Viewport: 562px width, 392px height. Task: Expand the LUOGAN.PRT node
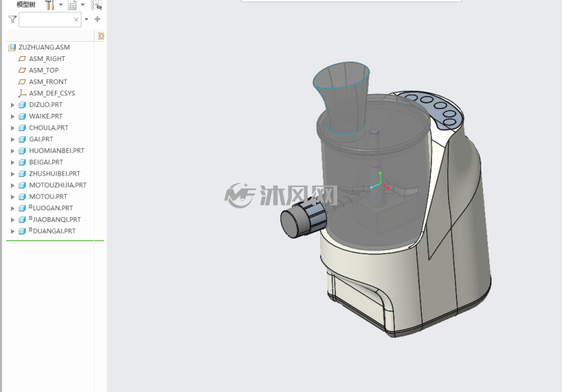[x=12, y=208]
